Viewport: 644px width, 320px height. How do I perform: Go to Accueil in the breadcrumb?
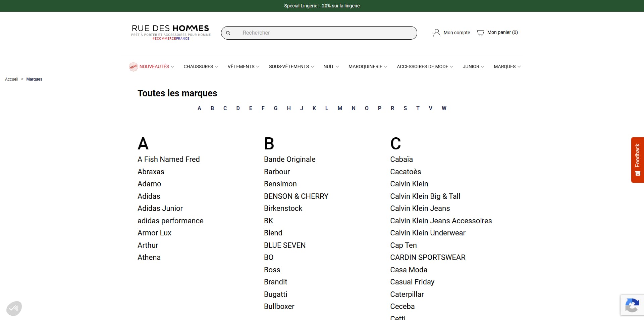click(11, 79)
